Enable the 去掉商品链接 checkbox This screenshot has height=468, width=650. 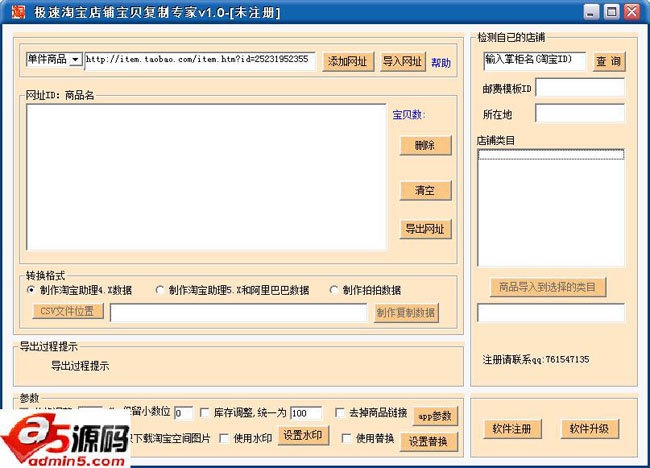pos(340,412)
